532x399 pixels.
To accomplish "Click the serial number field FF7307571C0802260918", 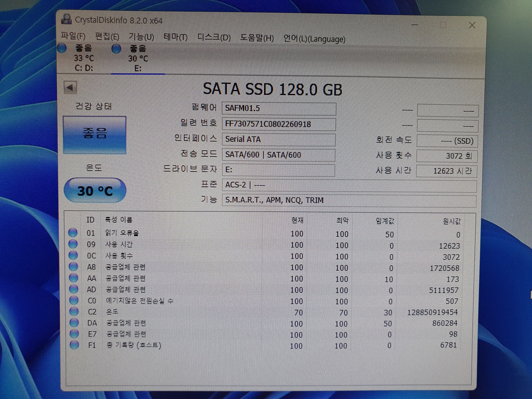I will click(279, 124).
